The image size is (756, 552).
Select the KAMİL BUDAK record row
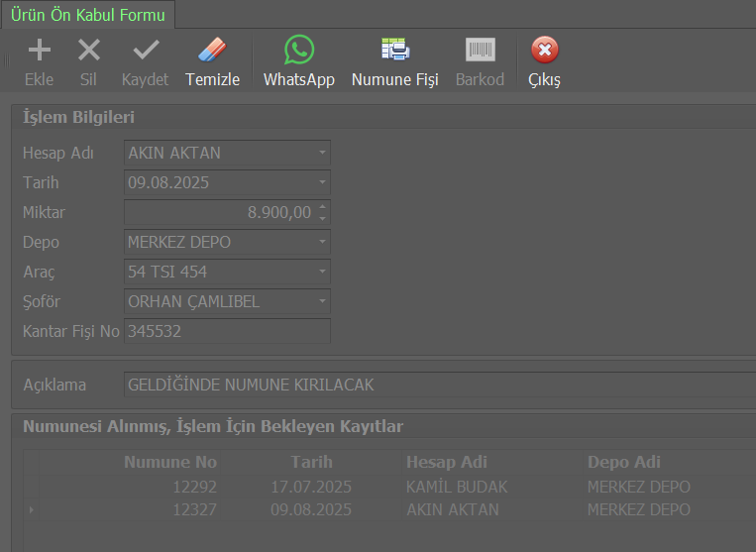coord(456,487)
